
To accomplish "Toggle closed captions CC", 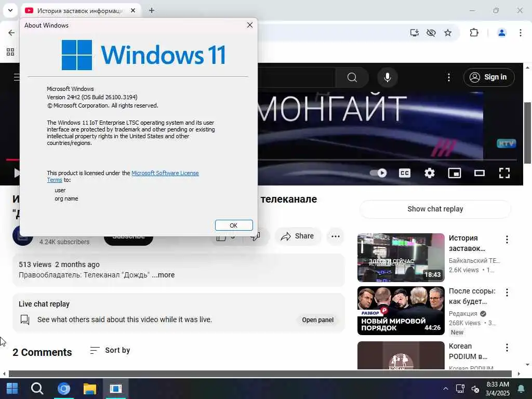I will 404,173.
